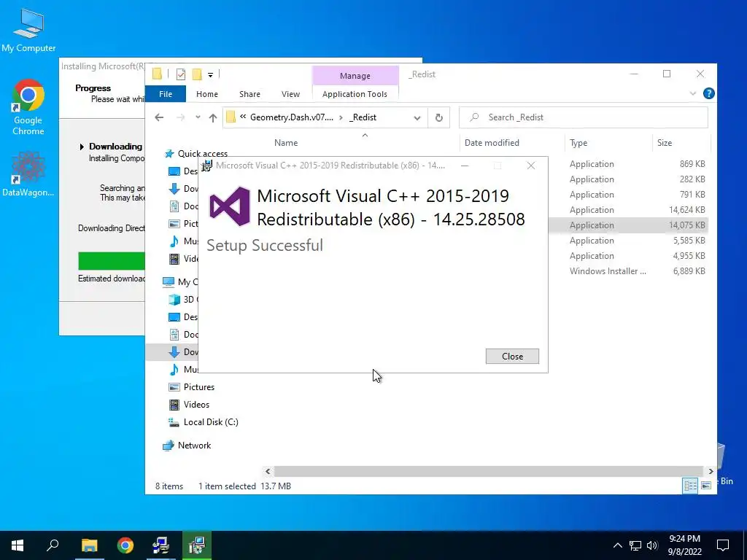The width and height of the screenshot is (747, 560).
Task: Click the _Redist breadcrumb segment
Action: coord(363,117)
